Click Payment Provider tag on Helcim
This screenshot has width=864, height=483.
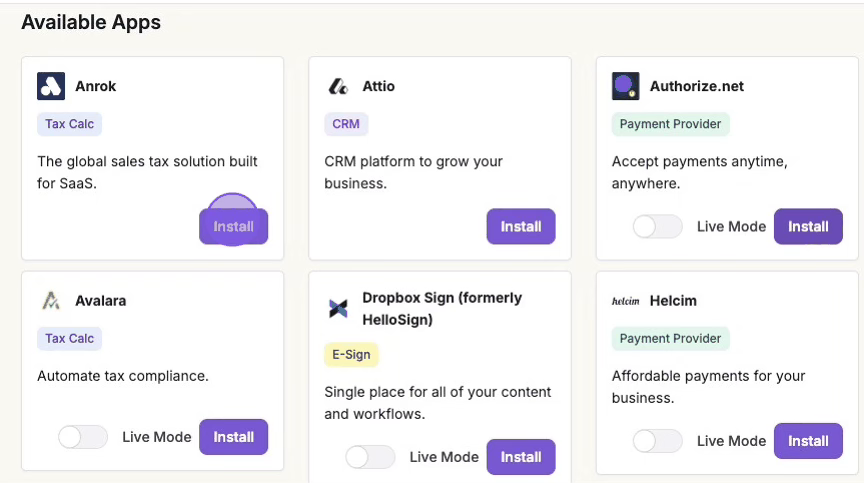(670, 338)
